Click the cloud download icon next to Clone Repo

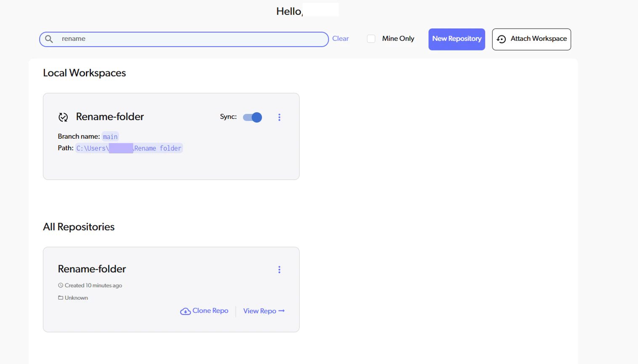186,311
